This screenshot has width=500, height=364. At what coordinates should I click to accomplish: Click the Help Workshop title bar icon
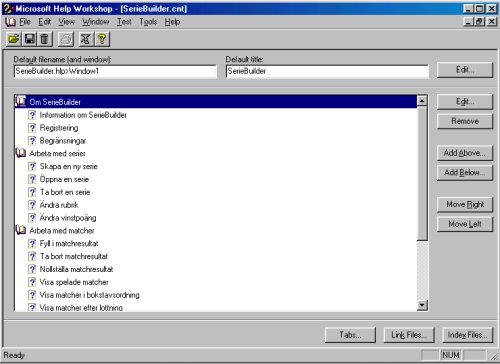(x=8, y=8)
